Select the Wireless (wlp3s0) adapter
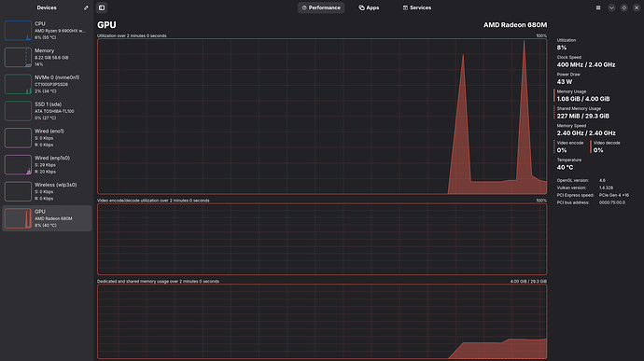The height and width of the screenshot is (361, 644). pos(47,191)
